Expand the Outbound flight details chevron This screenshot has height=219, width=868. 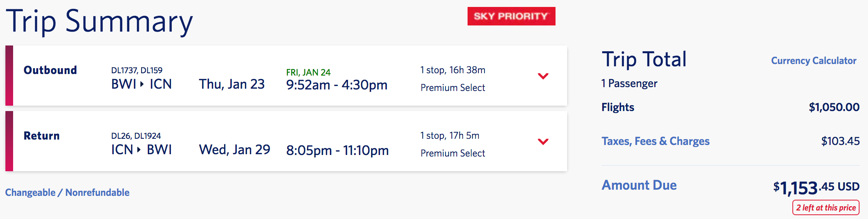pos(543,76)
